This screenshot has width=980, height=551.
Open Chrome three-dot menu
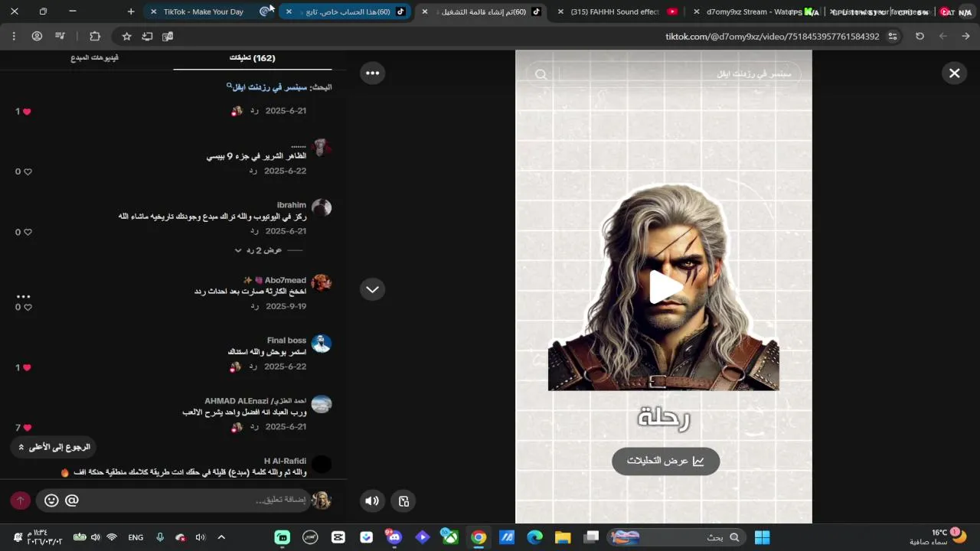[x=14, y=36]
